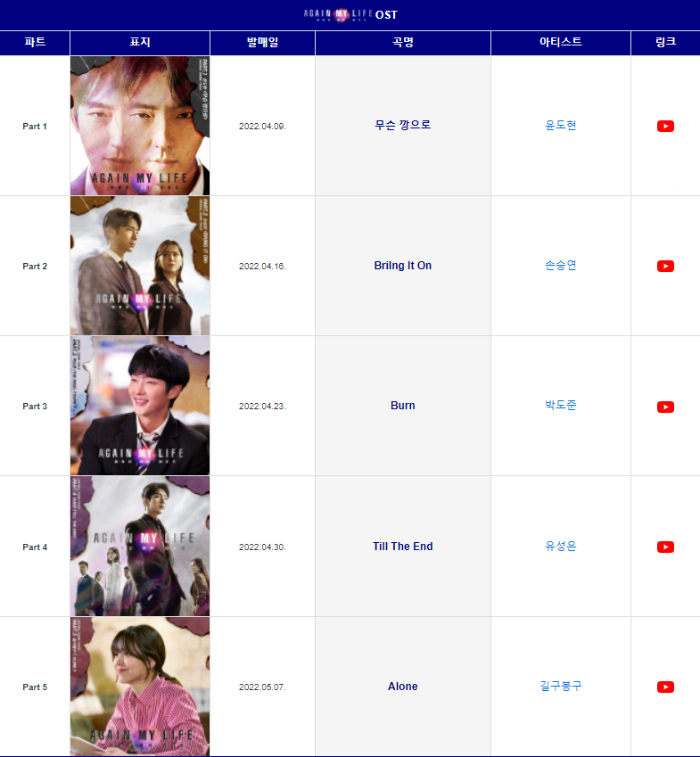Select song title 무슨 깡으로
The height and width of the screenshot is (757, 700).
403,125
